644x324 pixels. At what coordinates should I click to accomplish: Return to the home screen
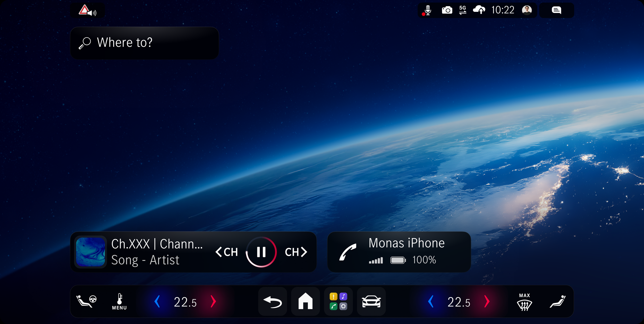pyautogui.click(x=305, y=301)
